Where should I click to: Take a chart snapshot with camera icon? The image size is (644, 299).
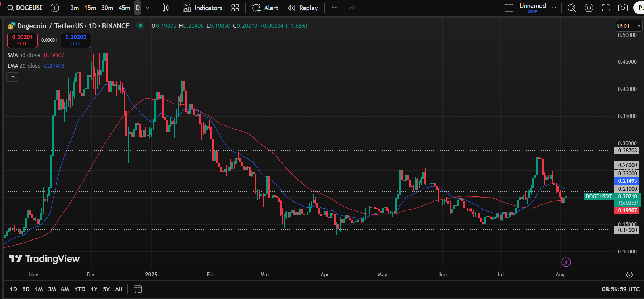[623, 8]
